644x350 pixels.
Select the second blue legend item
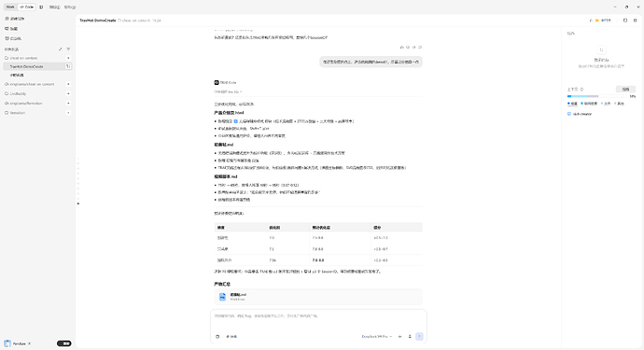[589, 104]
